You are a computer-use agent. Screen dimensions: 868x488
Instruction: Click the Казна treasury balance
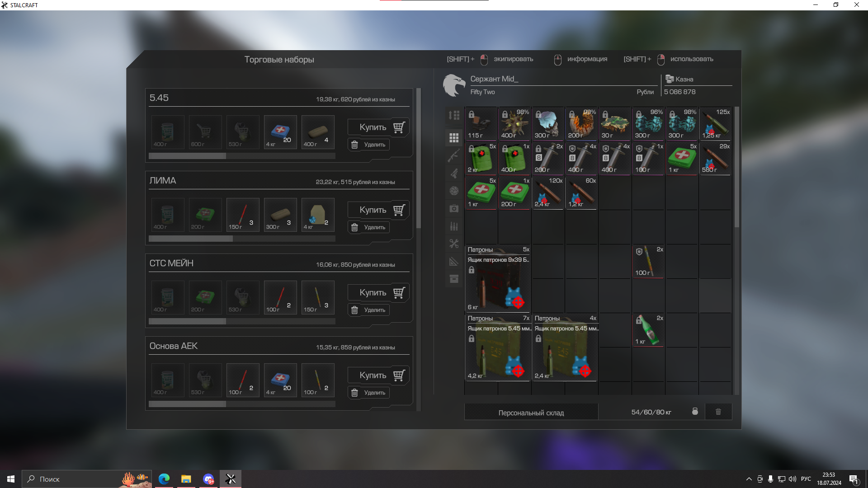pyautogui.click(x=680, y=92)
